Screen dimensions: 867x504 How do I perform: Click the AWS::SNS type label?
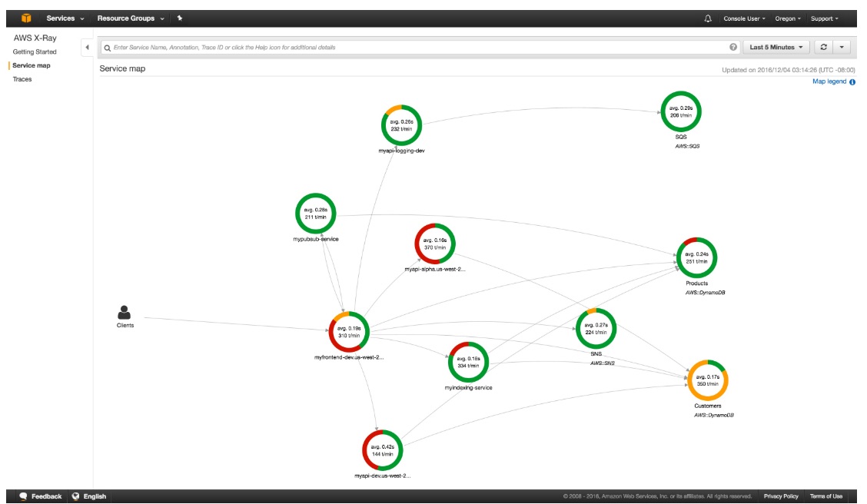[x=602, y=363]
